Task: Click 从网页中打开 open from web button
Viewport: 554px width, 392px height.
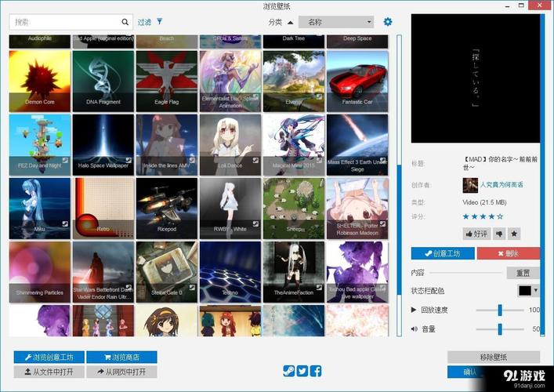Action: tap(121, 372)
